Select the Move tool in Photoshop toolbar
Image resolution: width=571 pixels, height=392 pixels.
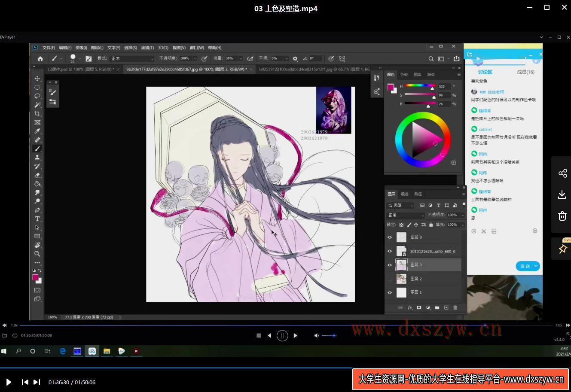click(x=37, y=79)
